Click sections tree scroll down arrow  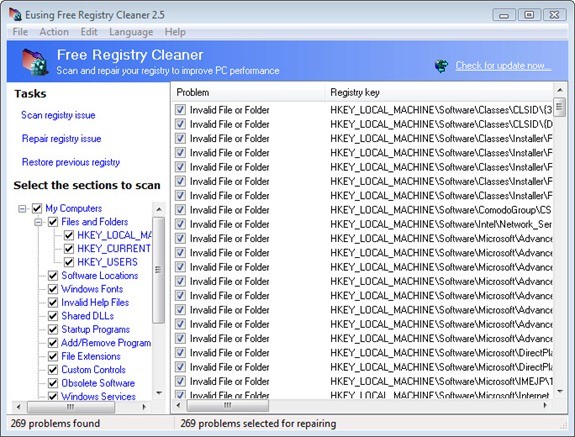159,393
